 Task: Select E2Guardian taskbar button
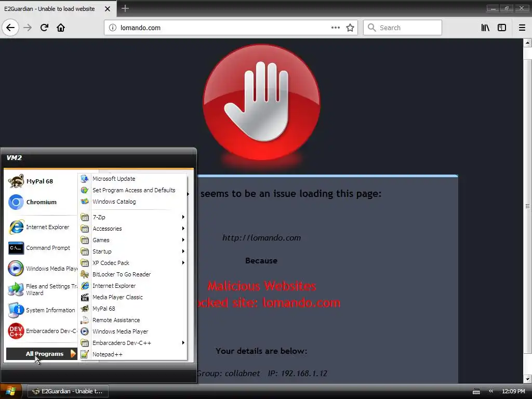tap(68, 391)
